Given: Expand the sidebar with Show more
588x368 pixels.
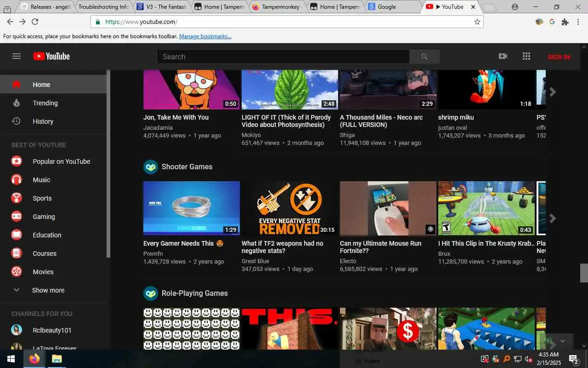Looking at the screenshot, I should 48,290.
